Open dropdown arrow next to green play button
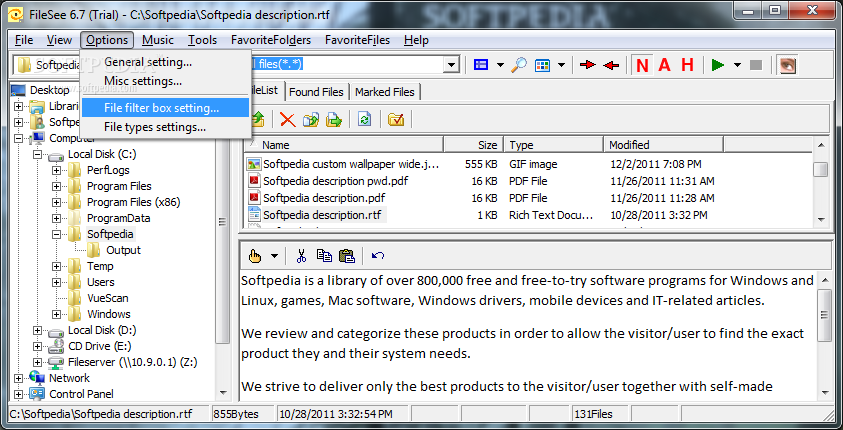This screenshot has width=843, height=430. (x=737, y=65)
